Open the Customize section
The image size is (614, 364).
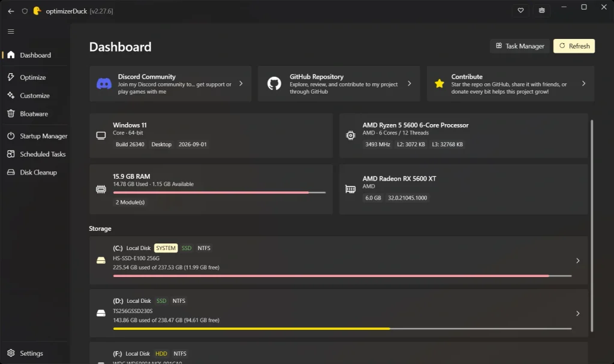(35, 95)
